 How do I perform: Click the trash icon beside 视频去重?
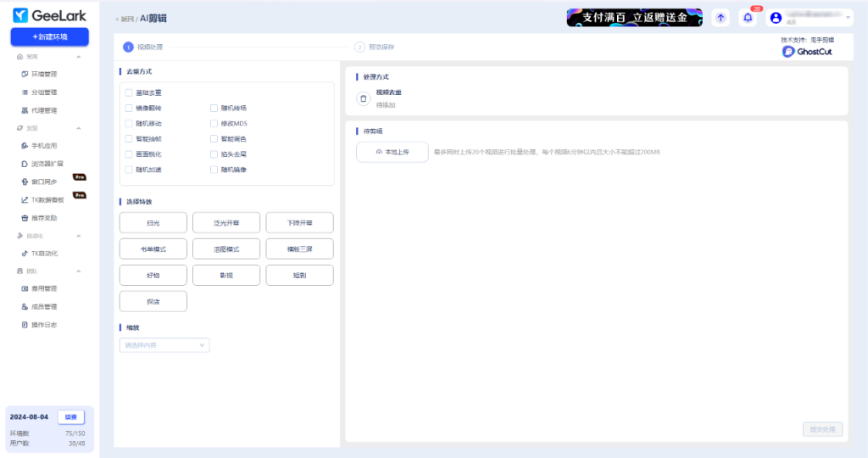click(364, 98)
